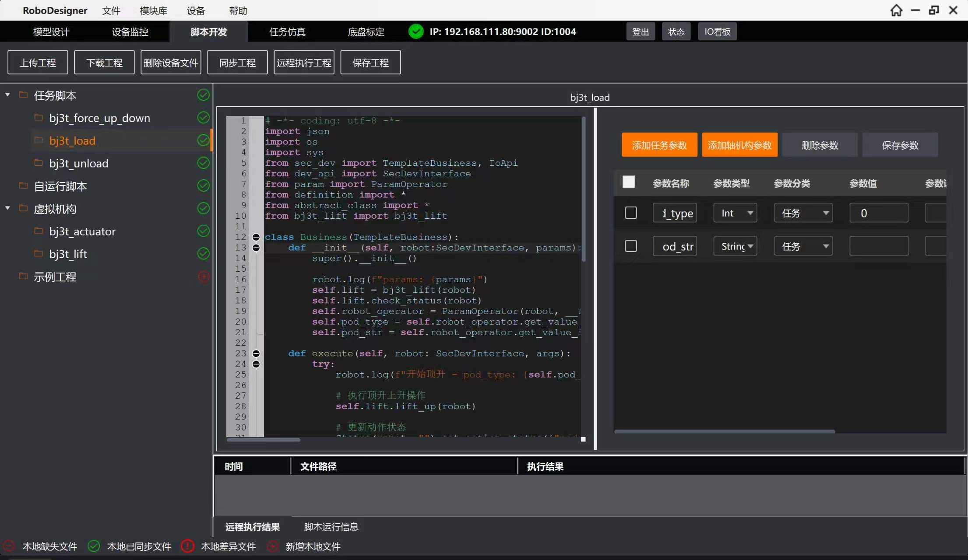
Task: Click sync status icon of 虚拟机构
Action: (203, 208)
